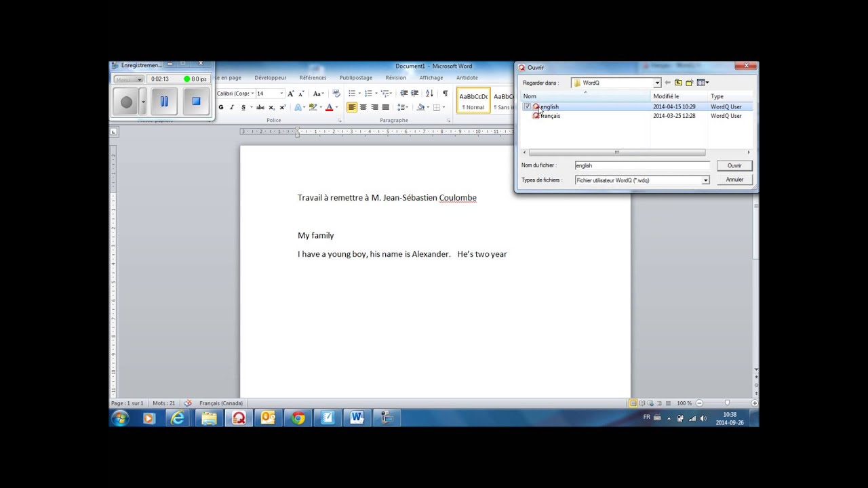
Task: Pause the screen recording
Action: 163,102
